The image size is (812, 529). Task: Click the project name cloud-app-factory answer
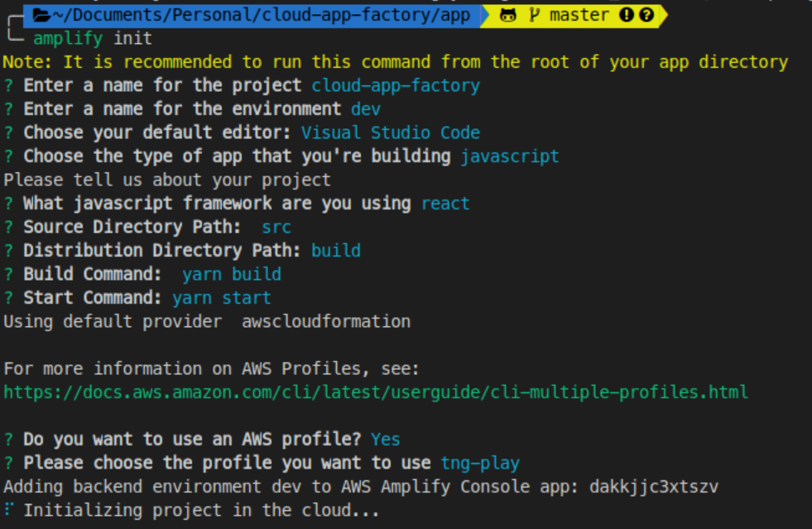point(396,85)
